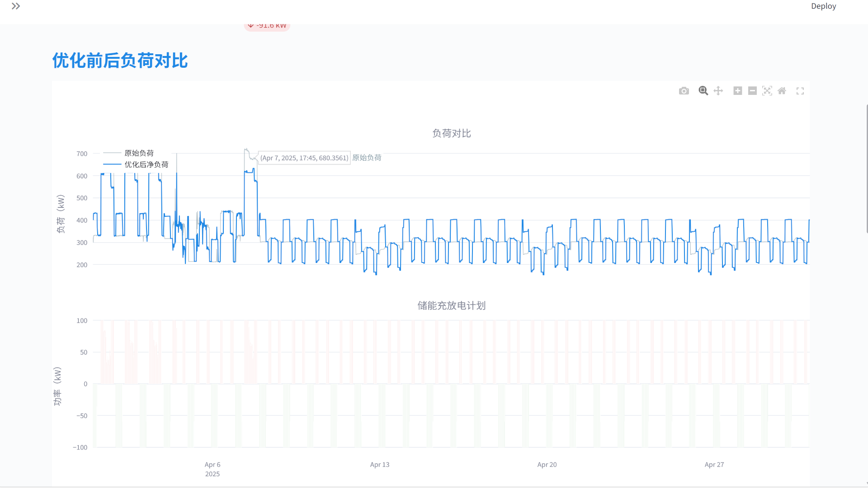This screenshot has height=488, width=868.
Task: Download plot as PNG camera icon
Action: [x=684, y=91]
